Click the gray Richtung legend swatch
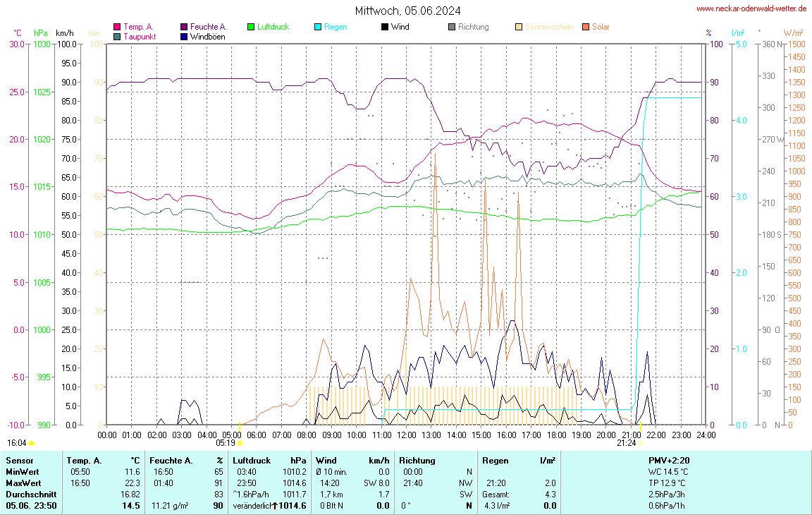The image size is (812, 515). (x=452, y=27)
